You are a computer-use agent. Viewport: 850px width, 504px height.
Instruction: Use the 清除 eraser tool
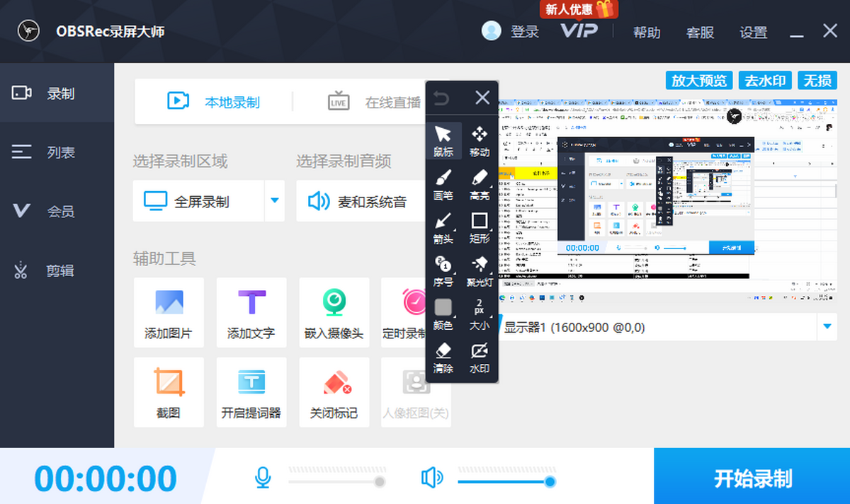click(x=443, y=358)
